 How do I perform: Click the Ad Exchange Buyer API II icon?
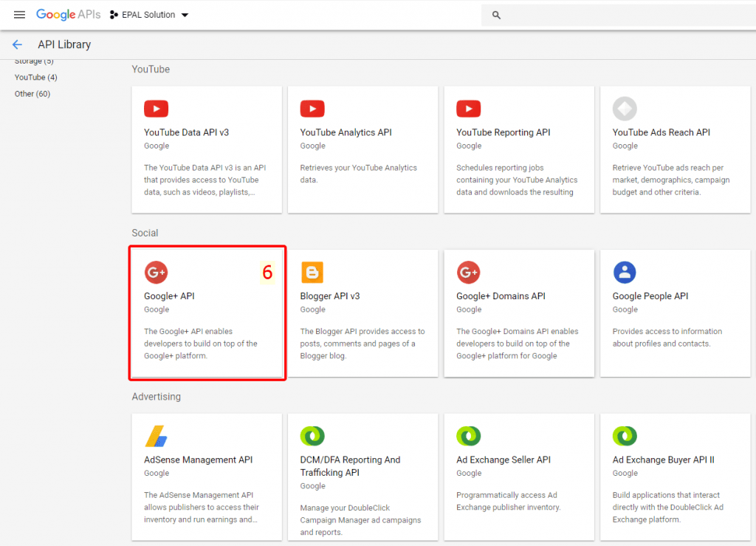point(625,436)
